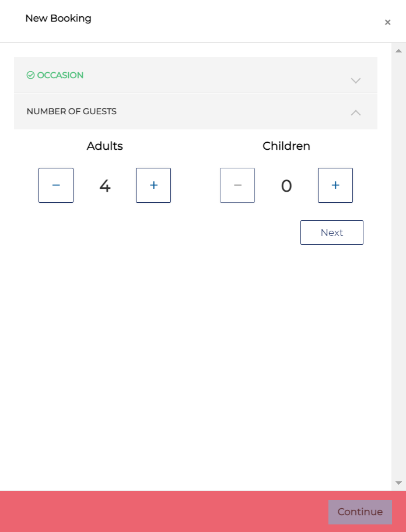This screenshot has width=406, height=532.
Task: Click the Continue button
Action: pos(360,512)
